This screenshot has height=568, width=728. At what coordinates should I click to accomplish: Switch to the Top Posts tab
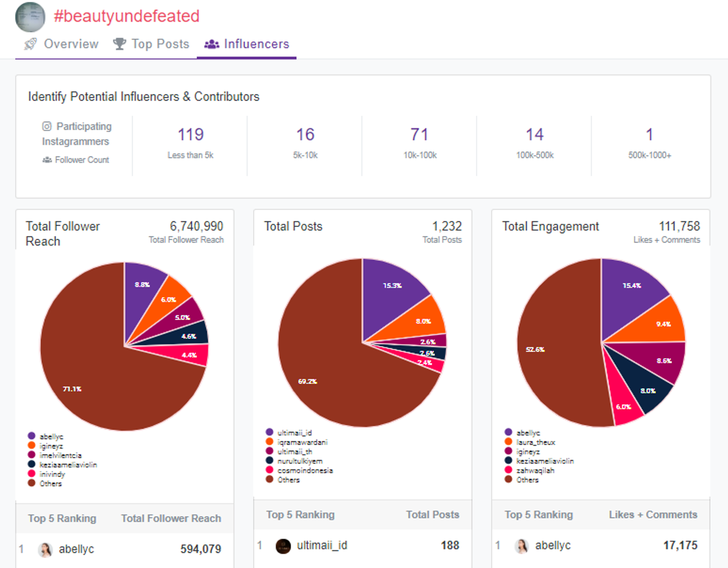[160, 44]
